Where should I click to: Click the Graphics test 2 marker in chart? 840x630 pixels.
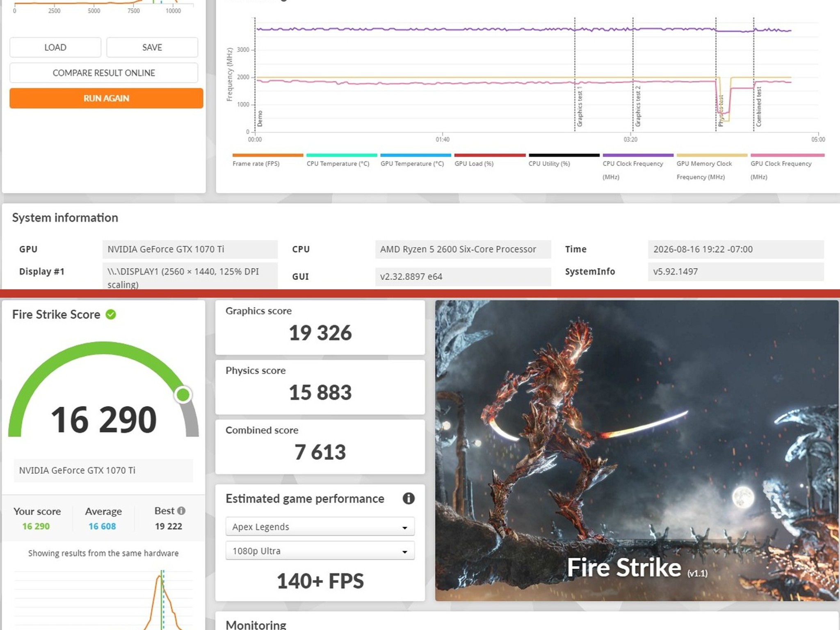(x=638, y=107)
